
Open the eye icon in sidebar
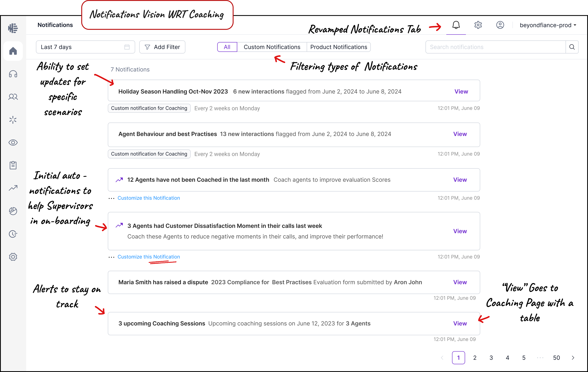click(13, 142)
